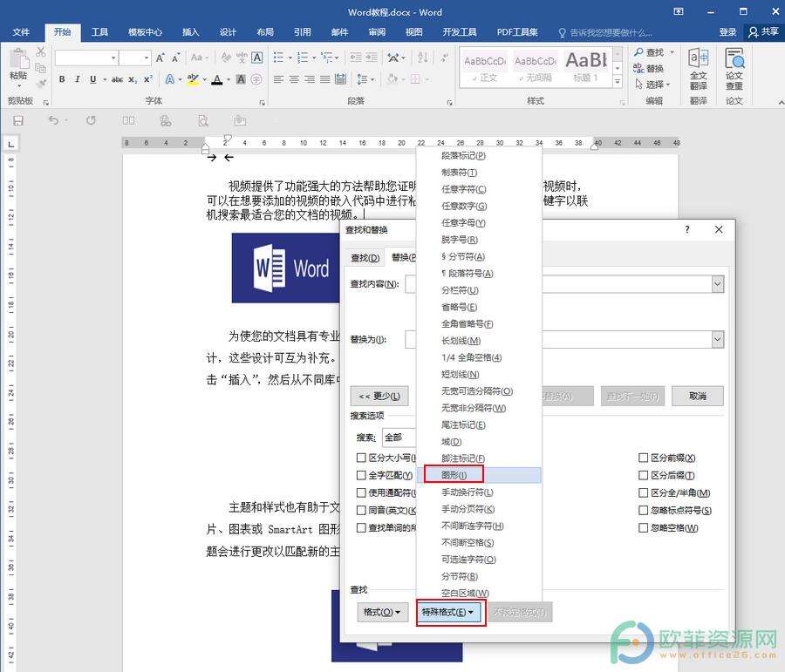Open the File ribbon tab

tap(21, 32)
